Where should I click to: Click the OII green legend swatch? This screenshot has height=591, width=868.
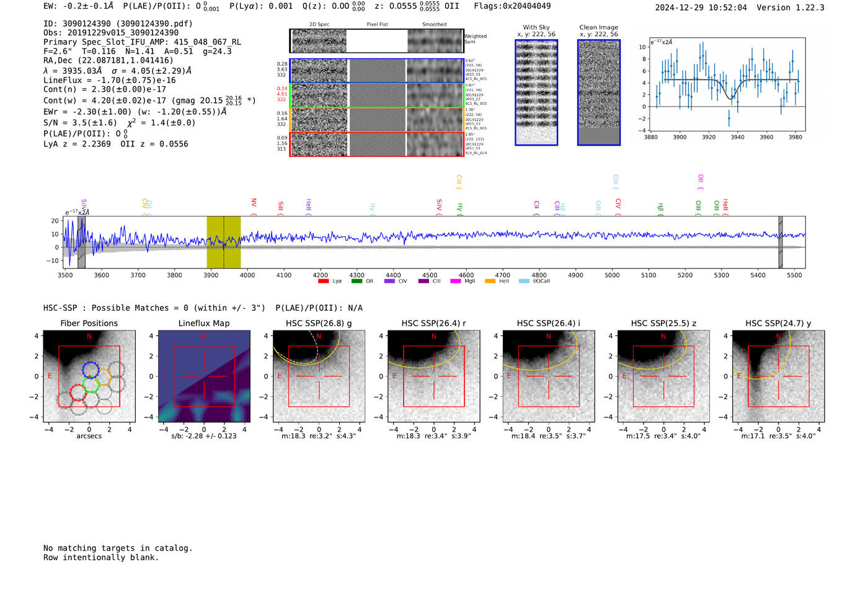356,282
